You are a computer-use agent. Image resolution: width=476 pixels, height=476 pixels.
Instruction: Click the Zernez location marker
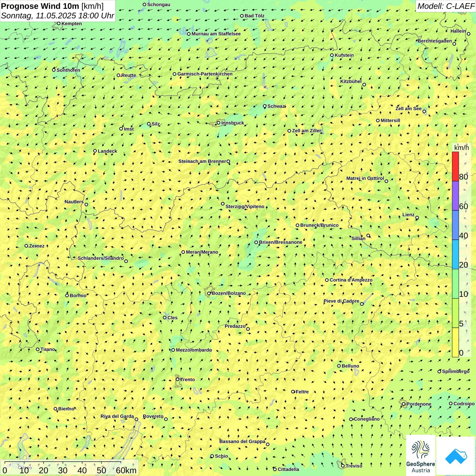coord(27,246)
